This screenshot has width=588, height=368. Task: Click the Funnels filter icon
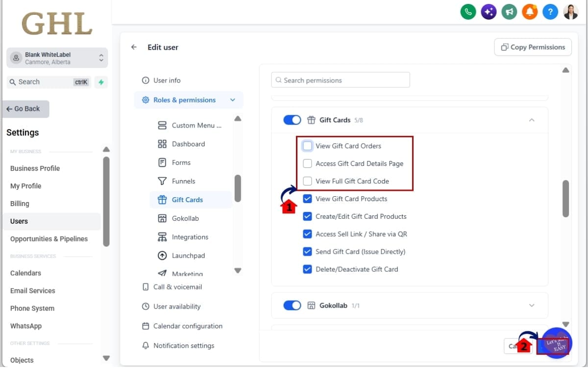pos(162,181)
